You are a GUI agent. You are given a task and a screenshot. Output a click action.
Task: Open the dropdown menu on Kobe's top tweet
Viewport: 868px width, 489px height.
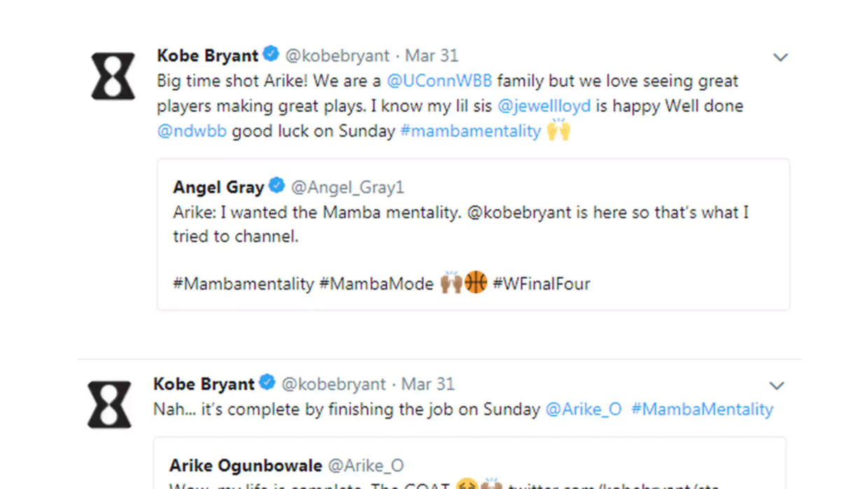coord(780,56)
